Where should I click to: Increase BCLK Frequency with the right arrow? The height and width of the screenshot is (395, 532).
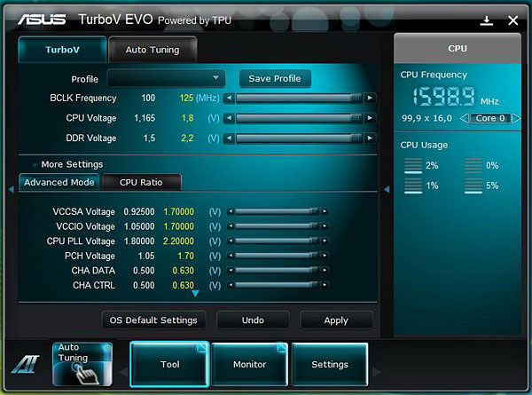pyautogui.click(x=370, y=99)
